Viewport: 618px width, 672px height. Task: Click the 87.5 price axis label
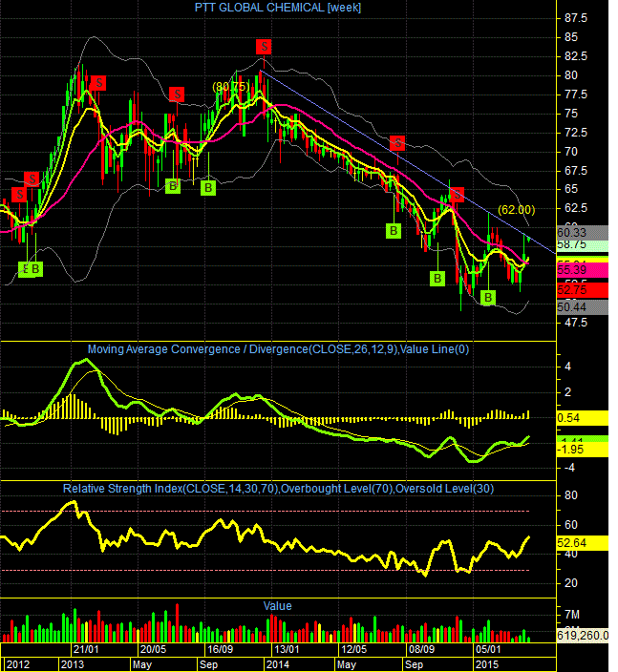[576, 18]
